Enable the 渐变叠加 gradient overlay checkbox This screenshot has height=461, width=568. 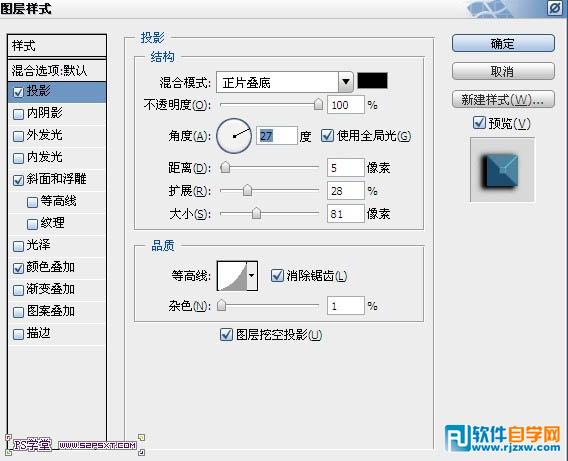tap(18, 290)
